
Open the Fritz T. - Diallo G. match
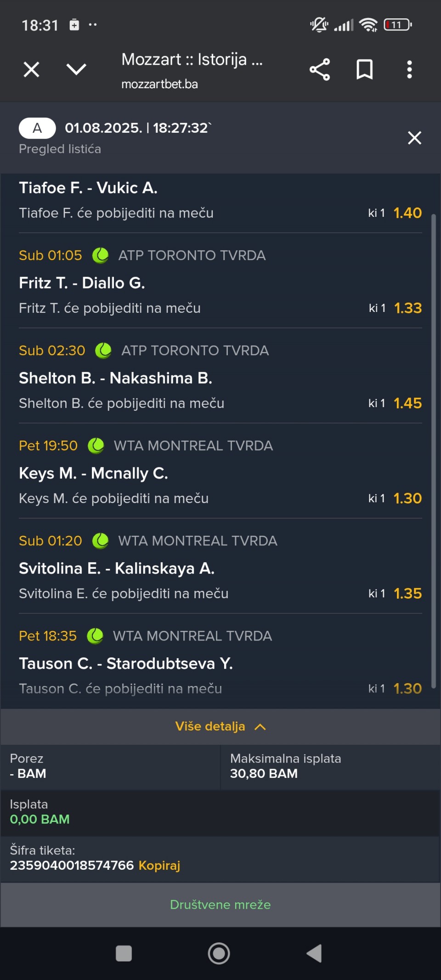[82, 283]
